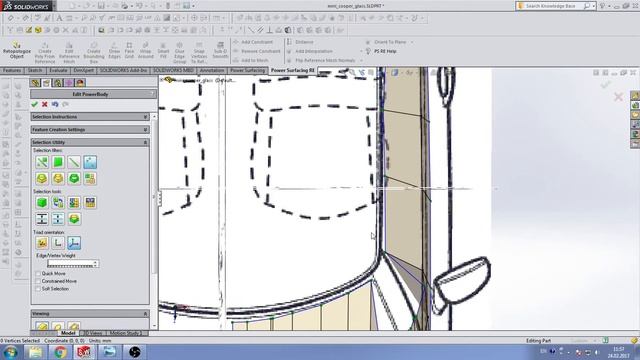The height and width of the screenshot is (360, 640).
Task: Toggle the first yellow body selection filter
Action: tap(42, 178)
